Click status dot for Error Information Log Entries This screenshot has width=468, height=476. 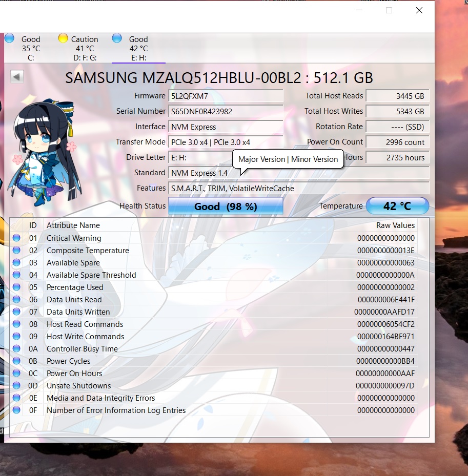[x=17, y=410]
